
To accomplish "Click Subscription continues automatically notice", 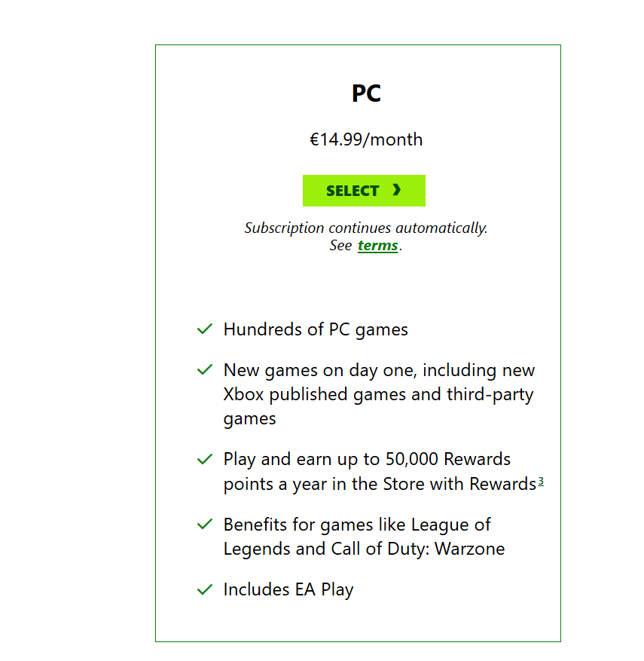I will (366, 228).
